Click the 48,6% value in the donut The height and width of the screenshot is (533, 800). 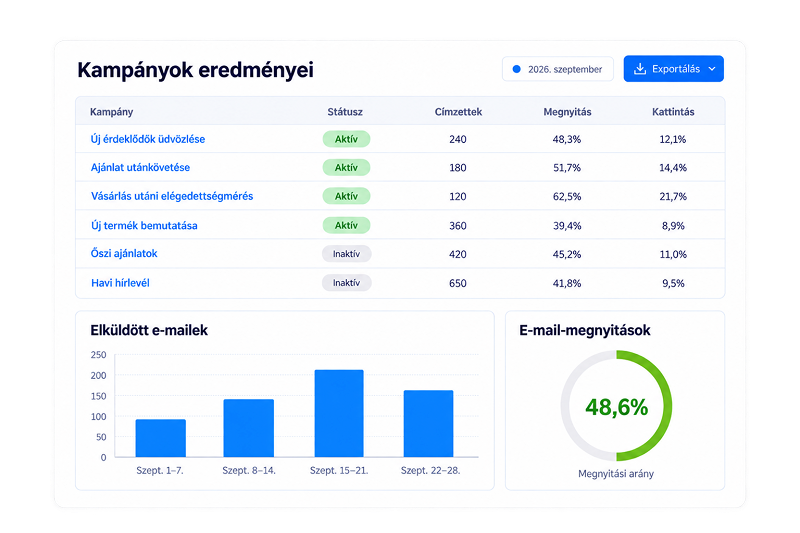coord(616,407)
